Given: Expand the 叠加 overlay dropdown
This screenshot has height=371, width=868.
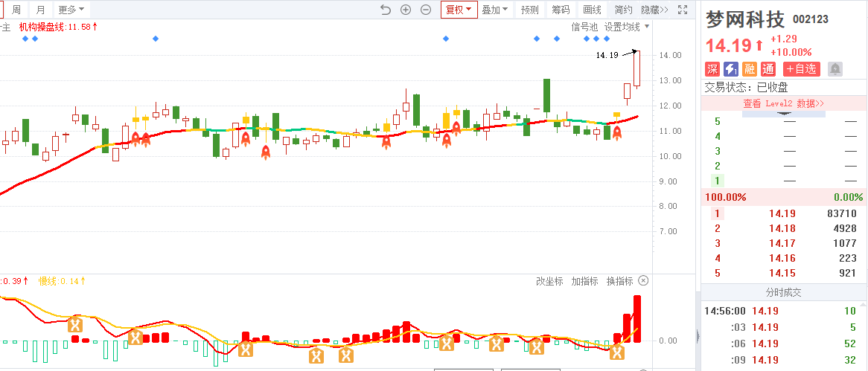Looking at the screenshot, I should 494,10.
